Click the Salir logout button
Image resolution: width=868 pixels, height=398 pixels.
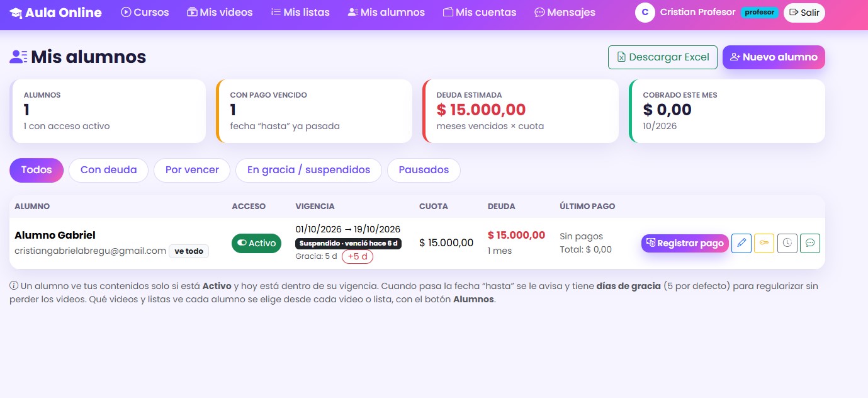pos(804,13)
